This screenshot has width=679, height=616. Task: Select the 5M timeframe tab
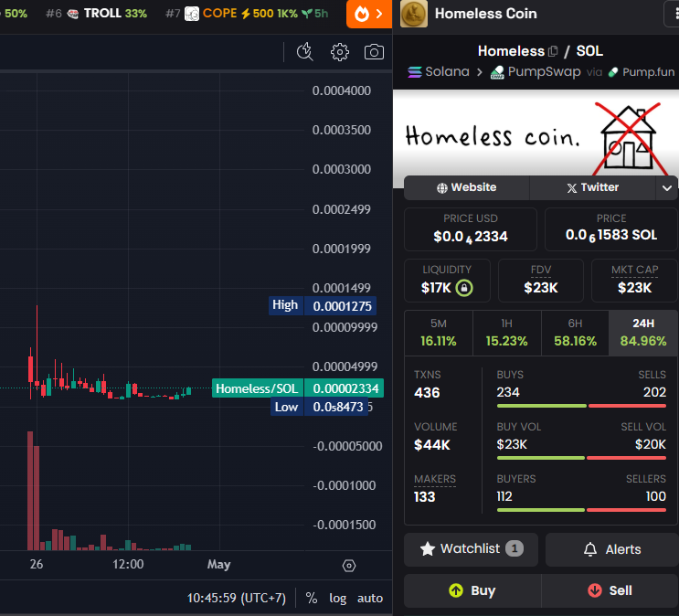click(439, 333)
